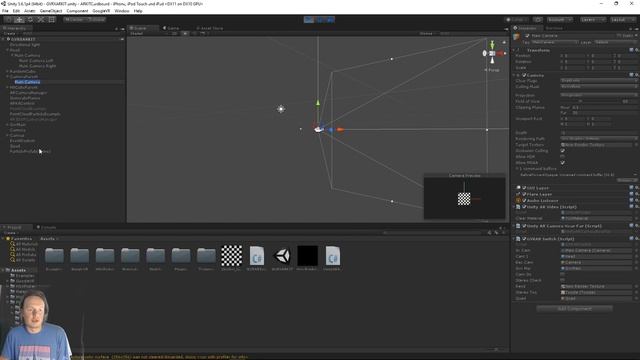Click the Play button
The image size is (640, 360).
point(309,20)
